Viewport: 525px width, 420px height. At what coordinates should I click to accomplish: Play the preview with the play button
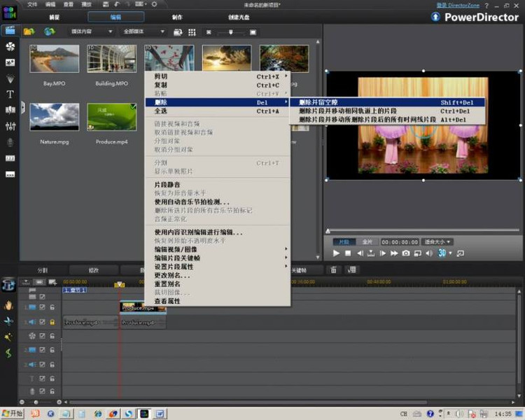(x=336, y=253)
